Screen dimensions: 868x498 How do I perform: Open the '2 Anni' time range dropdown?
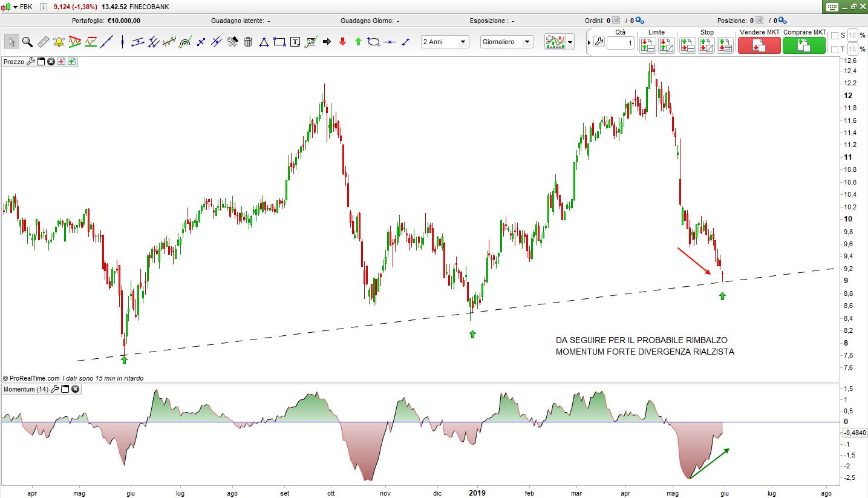[x=445, y=42]
